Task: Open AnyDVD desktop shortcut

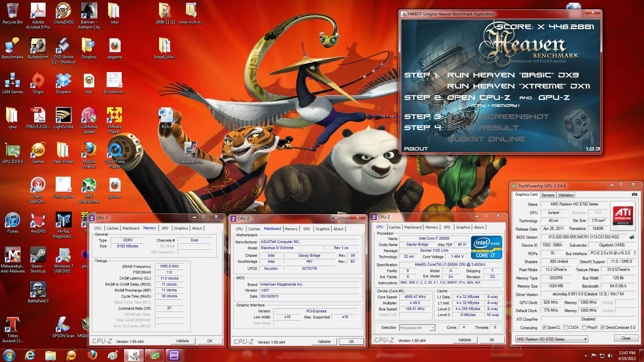Action: tap(38, 223)
